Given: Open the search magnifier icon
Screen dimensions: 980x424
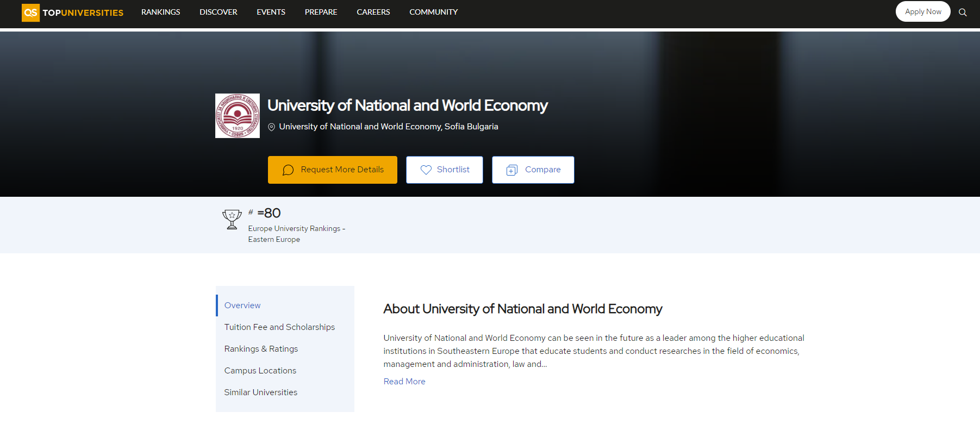Looking at the screenshot, I should click(963, 12).
